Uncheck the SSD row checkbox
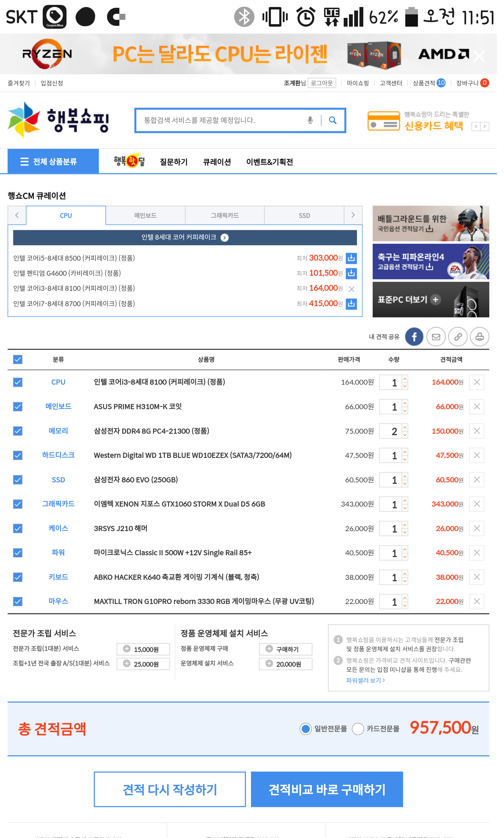The height and width of the screenshot is (838, 504). click(18, 480)
